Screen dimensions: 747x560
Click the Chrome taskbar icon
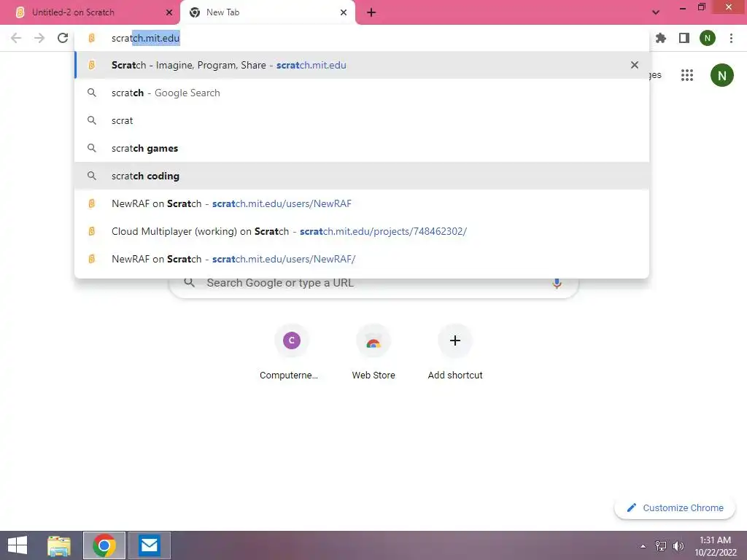104,545
